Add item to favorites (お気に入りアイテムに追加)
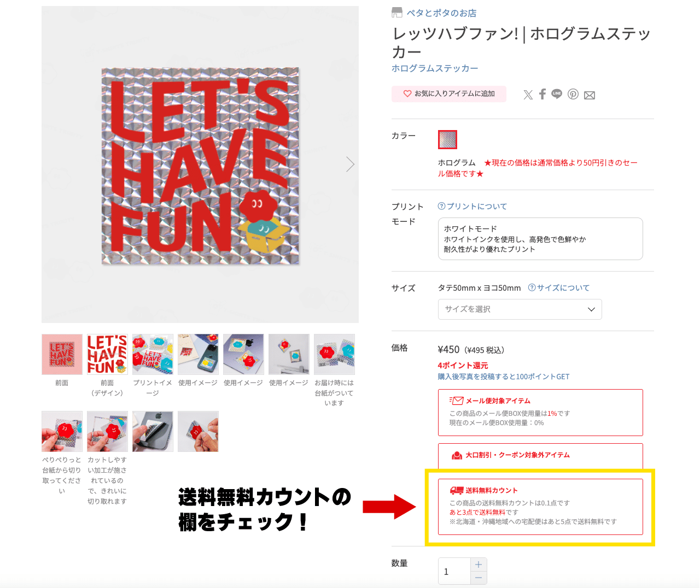The image size is (700, 588). 449,94
